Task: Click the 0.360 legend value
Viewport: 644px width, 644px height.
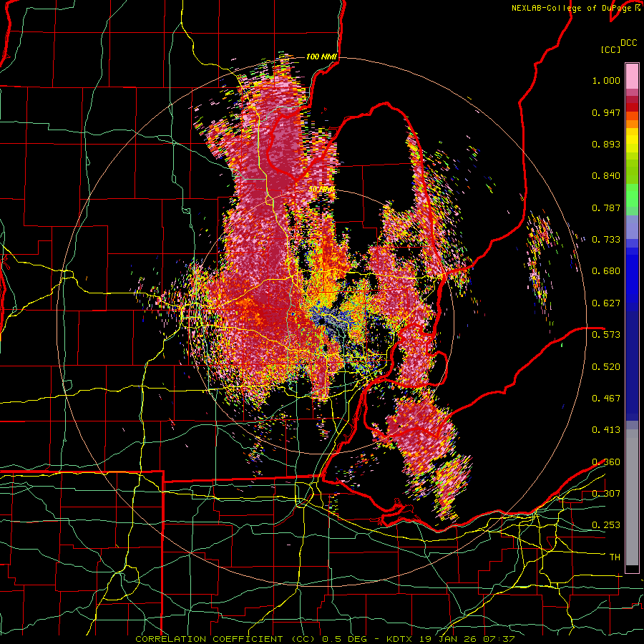Action: 606,462
